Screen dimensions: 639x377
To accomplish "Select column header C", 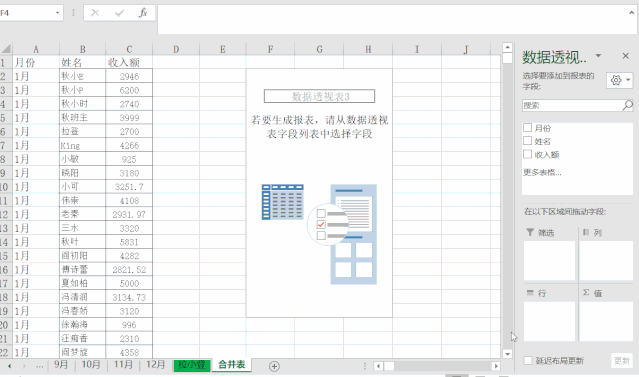I will tap(129, 49).
